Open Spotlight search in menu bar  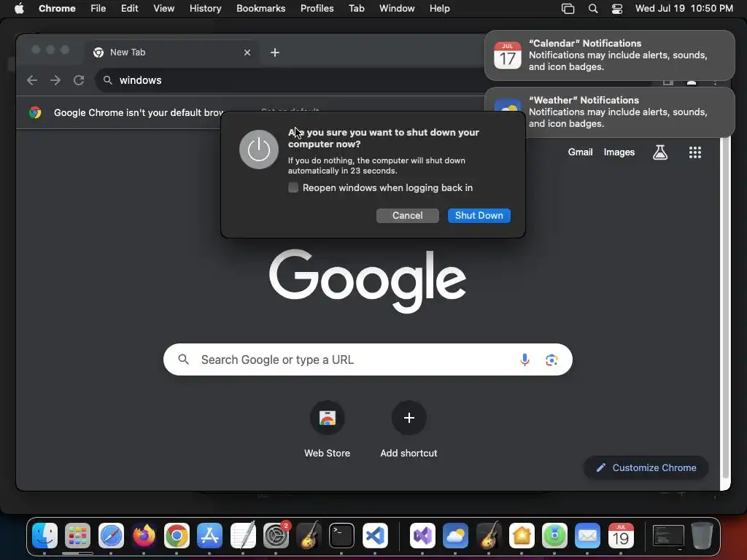point(593,9)
